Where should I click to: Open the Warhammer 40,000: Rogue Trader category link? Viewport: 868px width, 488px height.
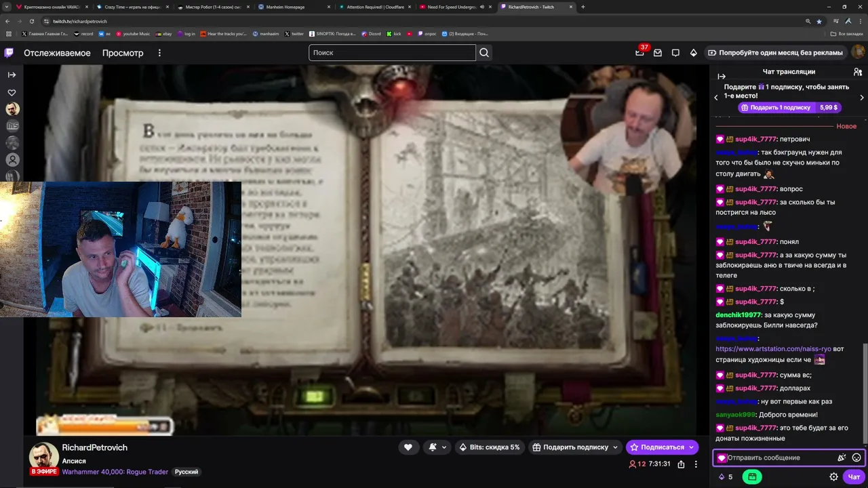pos(115,472)
